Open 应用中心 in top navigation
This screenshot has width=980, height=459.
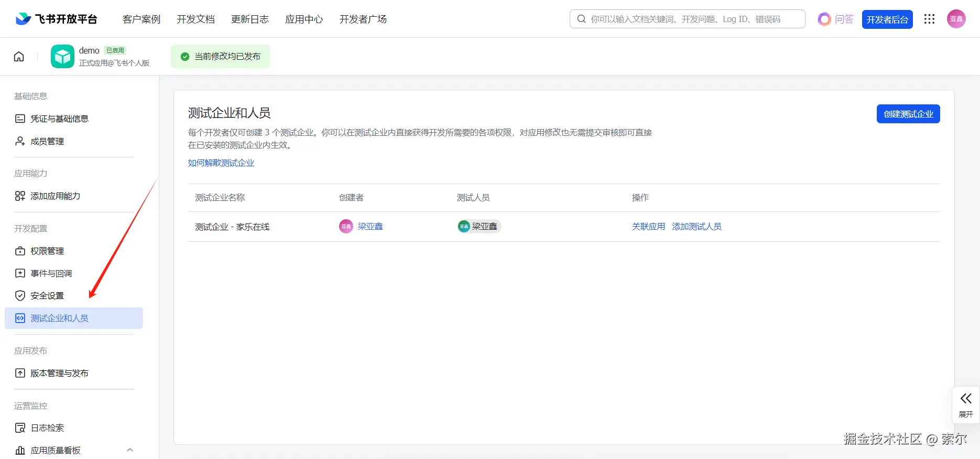[x=304, y=19]
